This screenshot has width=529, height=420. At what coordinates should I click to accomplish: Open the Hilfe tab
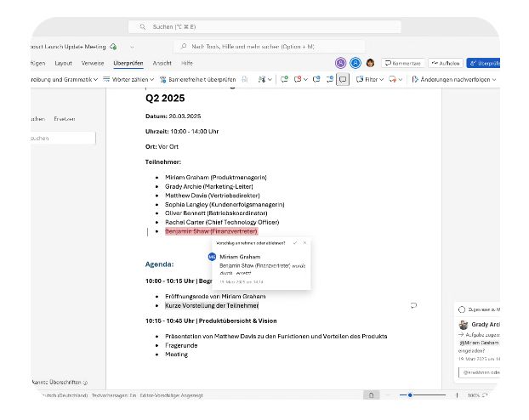(x=187, y=63)
